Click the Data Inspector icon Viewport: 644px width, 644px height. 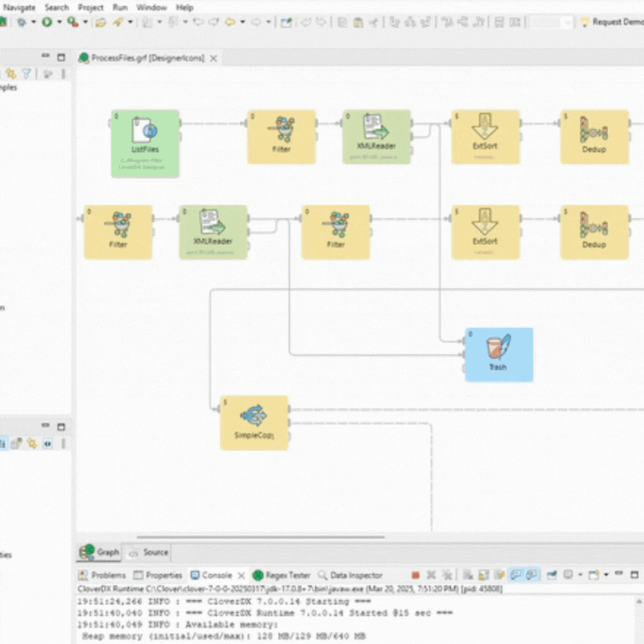click(350, 575)
